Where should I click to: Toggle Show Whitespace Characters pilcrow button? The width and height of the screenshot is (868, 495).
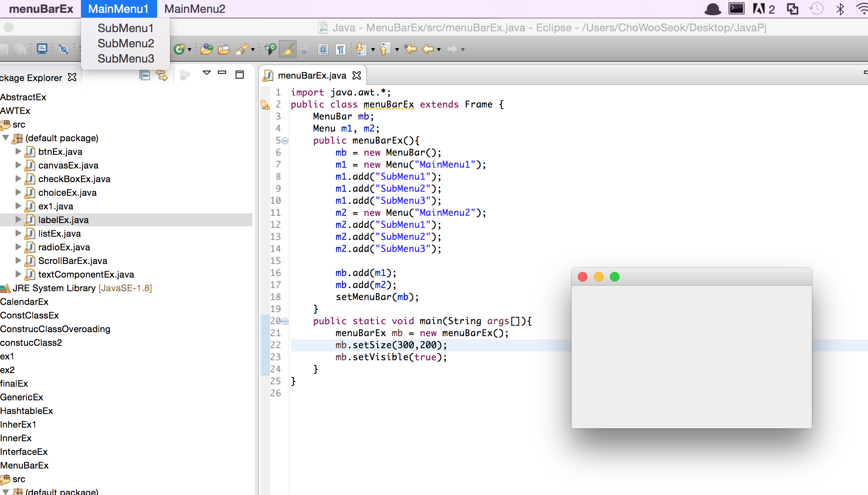[x=340, y=49]
